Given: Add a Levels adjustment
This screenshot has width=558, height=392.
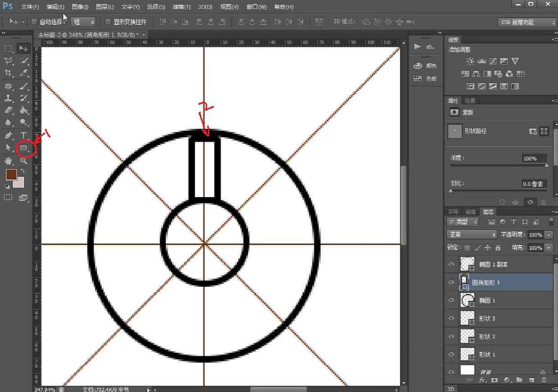Looking at the screenshot, I should tap(481, 61).
